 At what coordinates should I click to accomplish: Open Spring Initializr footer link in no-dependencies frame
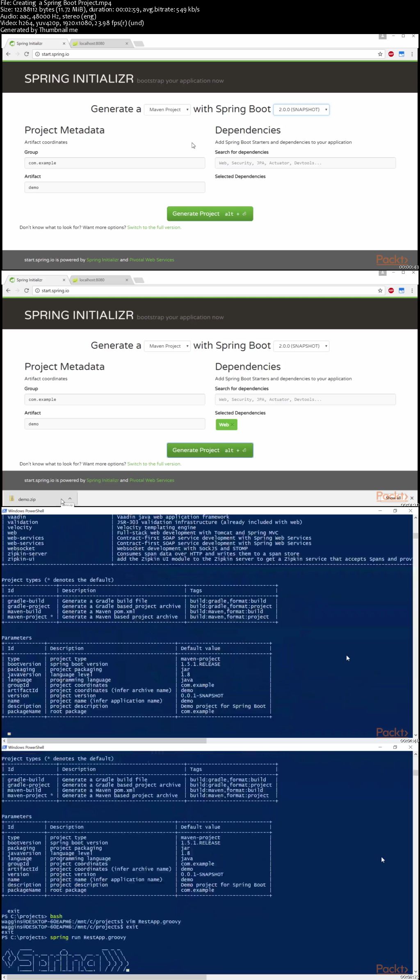pos(103,260)
